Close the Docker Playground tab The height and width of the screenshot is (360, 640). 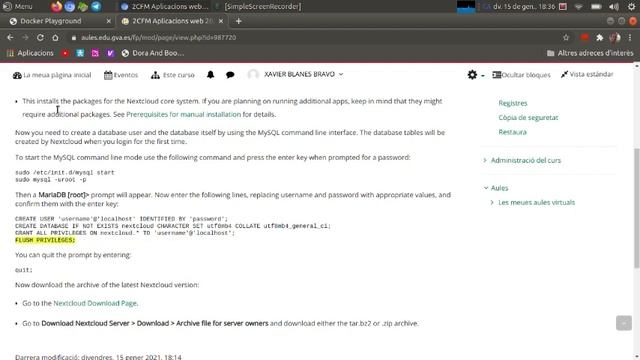click(x=108, y=21)
